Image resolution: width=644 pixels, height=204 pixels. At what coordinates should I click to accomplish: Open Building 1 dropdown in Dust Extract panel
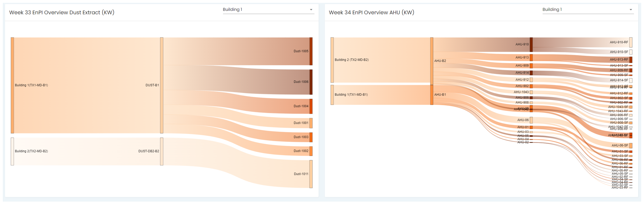pos(268,10)
